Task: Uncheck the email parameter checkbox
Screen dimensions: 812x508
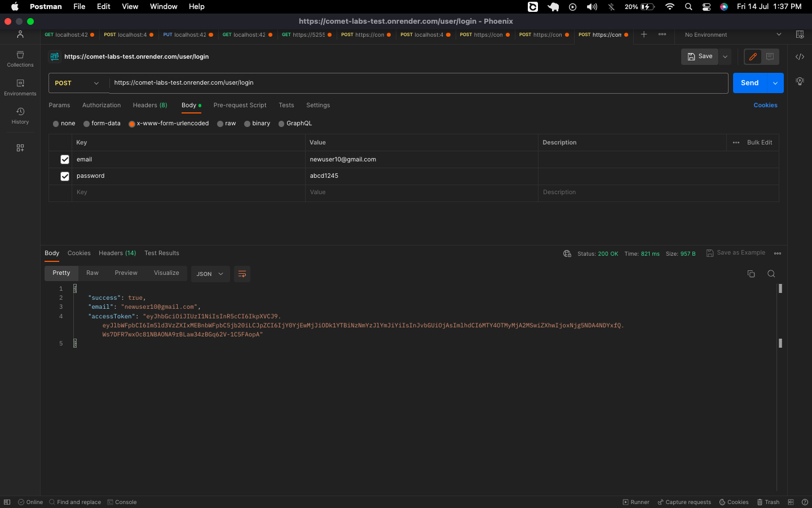Action: click(x=65, y=160)
